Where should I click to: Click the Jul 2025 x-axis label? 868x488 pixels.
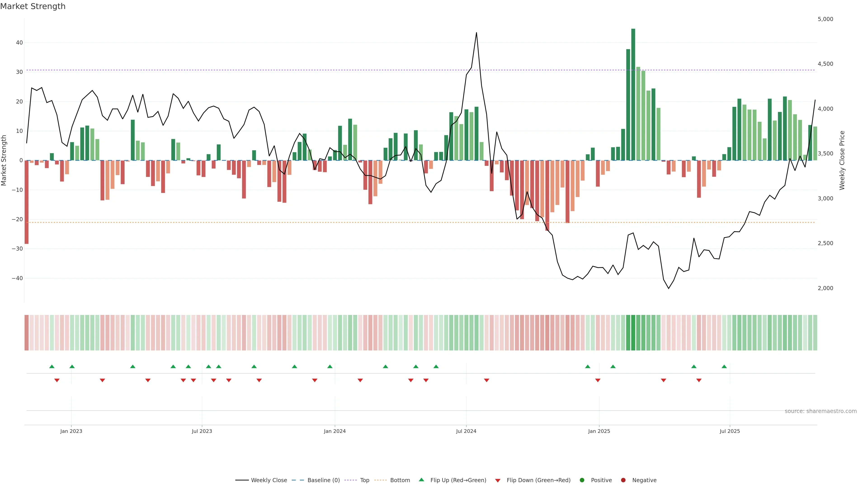pos(729,431)
